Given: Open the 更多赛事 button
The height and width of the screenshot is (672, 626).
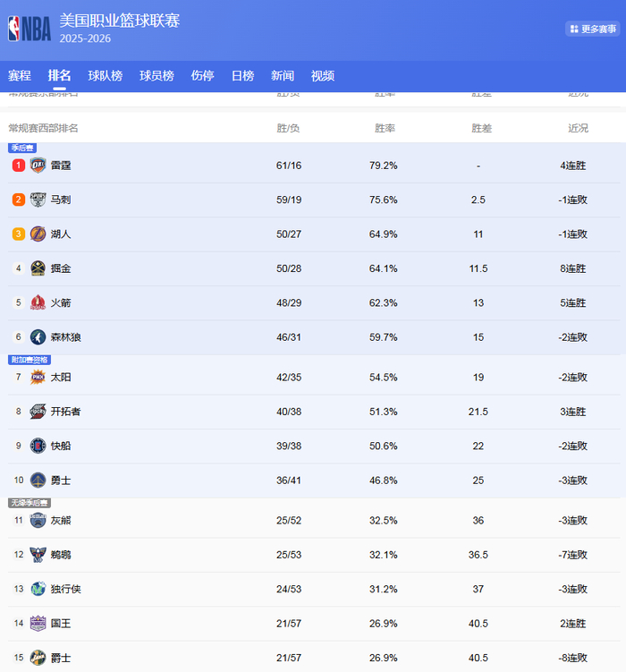Looking at the screenshot, I should [x=593, y=29].
